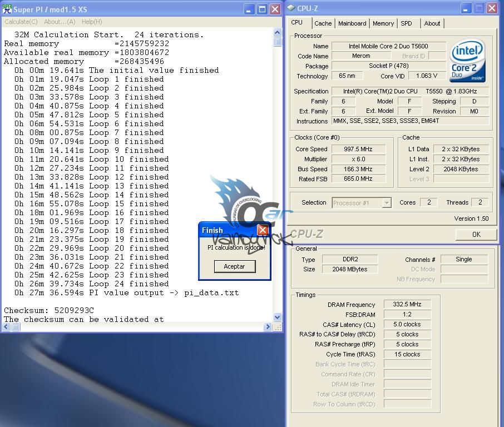The width and height of the screenshot is (504, 427).
Task: Open the About...(A) menu in Super PI
Action: coord(60,22)
